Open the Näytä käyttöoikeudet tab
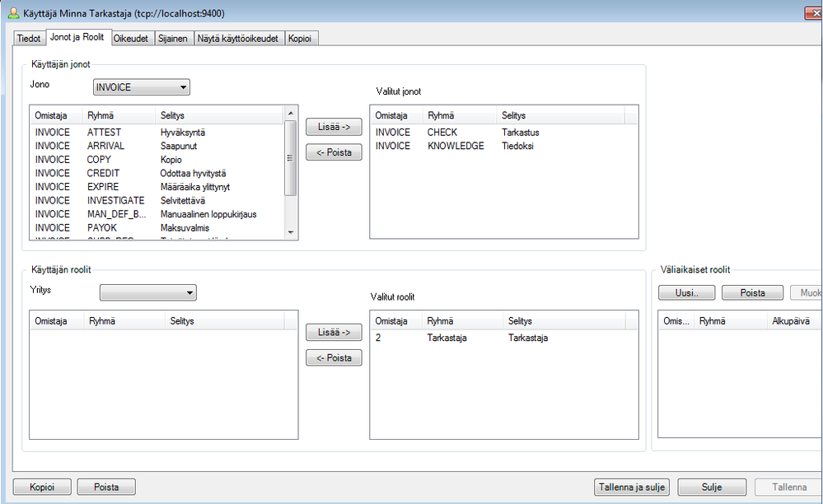Screen dimensions: 823x504 click(x=238, y=38)
